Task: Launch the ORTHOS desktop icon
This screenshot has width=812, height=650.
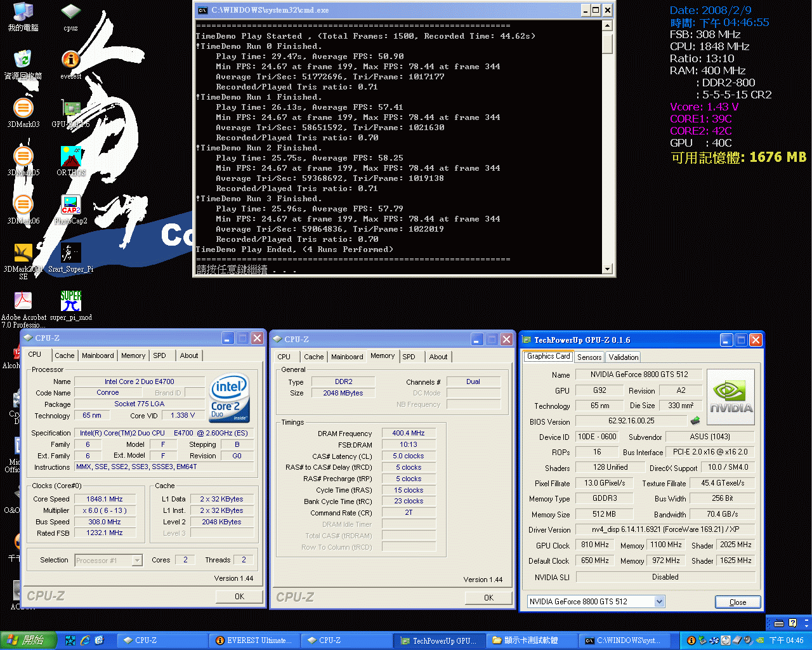Action: pos(70,157)
